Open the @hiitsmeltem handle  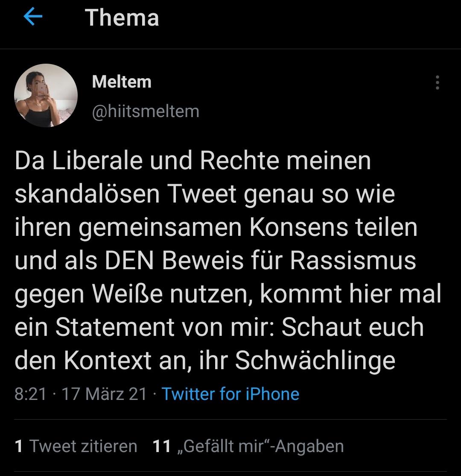(146, 112)
